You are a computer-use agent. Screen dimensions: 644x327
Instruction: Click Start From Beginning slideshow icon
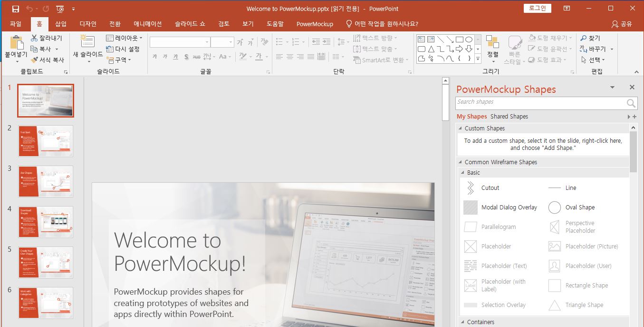[60, 9]
